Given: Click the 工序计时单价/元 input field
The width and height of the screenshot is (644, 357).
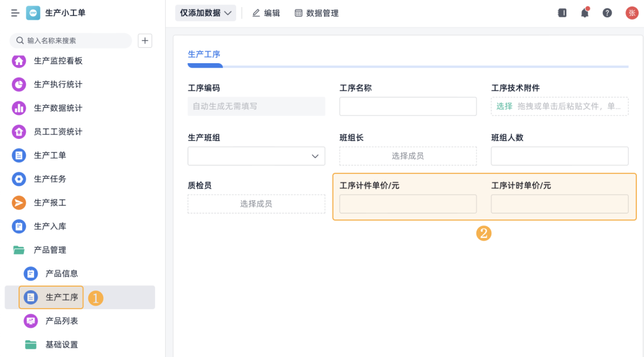Looking at the screenshot, I should coord(560,204).
